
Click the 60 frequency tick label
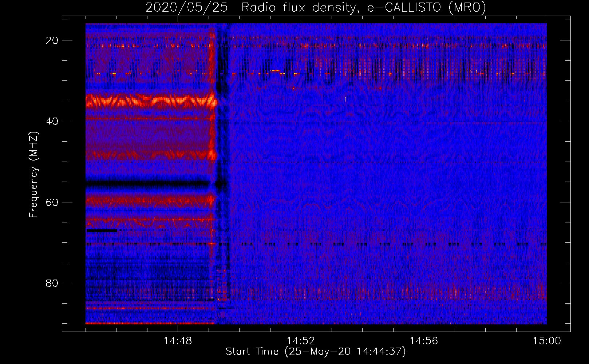point(52,202)
